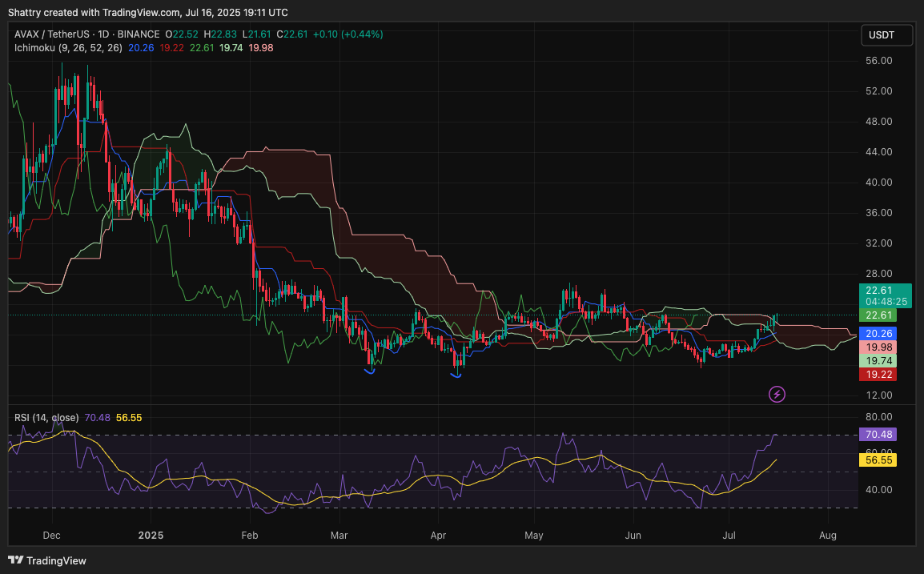Click the blue 20.26 tag on the price axis
The image size is (924, 574).
pos(876,333)
